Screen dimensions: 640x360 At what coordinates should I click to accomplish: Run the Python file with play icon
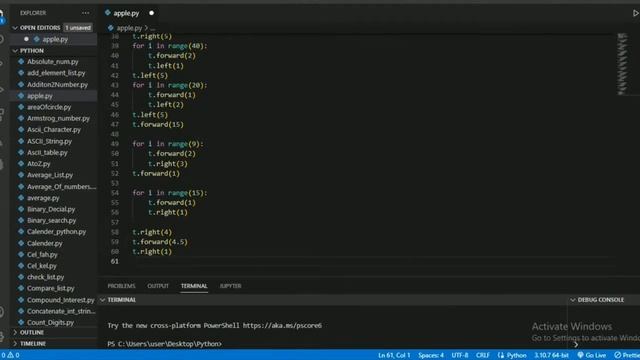coord(635,13)
